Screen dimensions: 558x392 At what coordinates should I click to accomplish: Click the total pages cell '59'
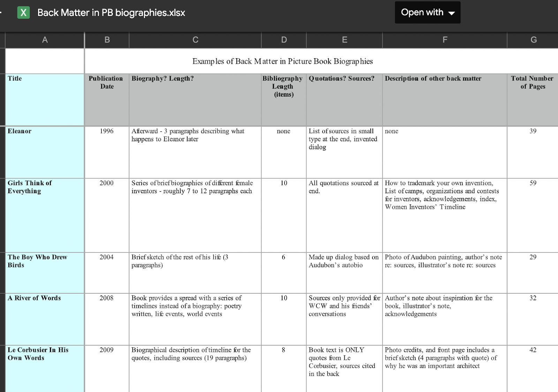click(533, 215)
